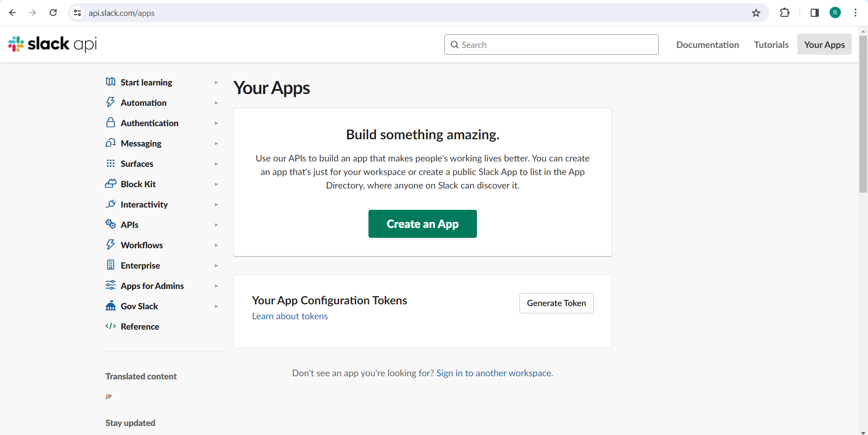Open the browser extensions icon
This screenshot has height=435, width=868.
[x=785, y=13]
